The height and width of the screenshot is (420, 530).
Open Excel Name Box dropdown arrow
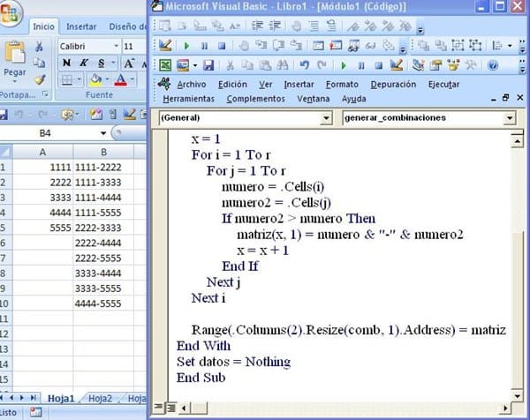(x=103, y=133)
